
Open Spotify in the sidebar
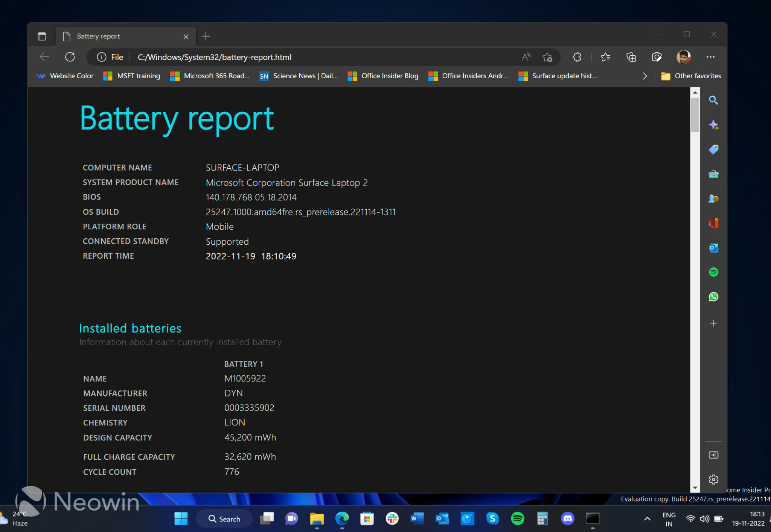[713, 272]
